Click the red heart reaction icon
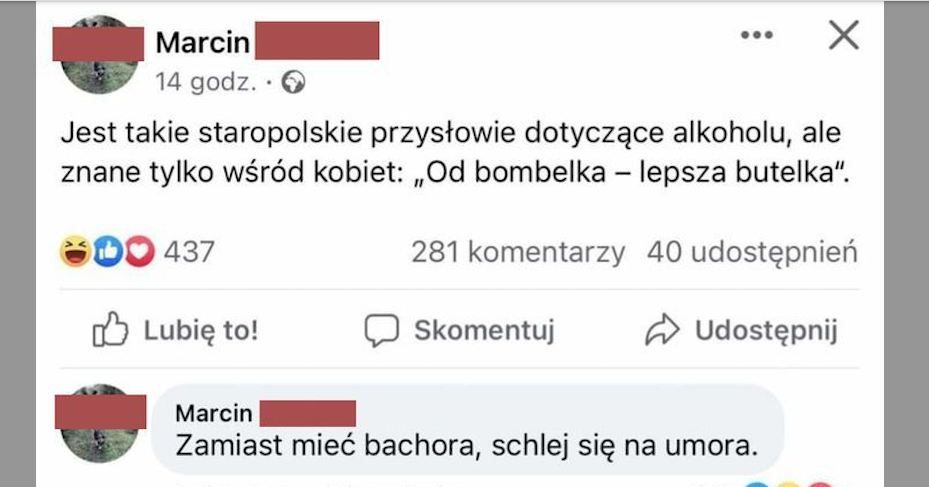929x487 pixels. click(x=139, y=252)
